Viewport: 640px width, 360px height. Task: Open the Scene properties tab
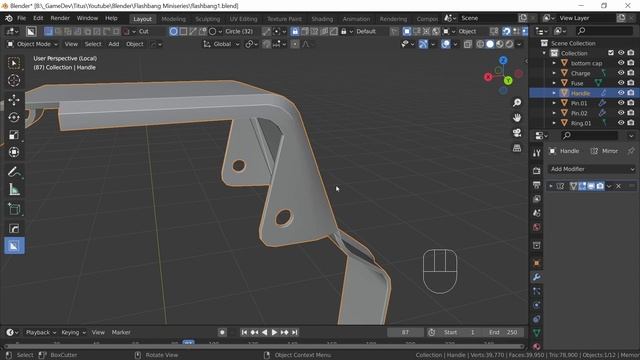(536, 213)
